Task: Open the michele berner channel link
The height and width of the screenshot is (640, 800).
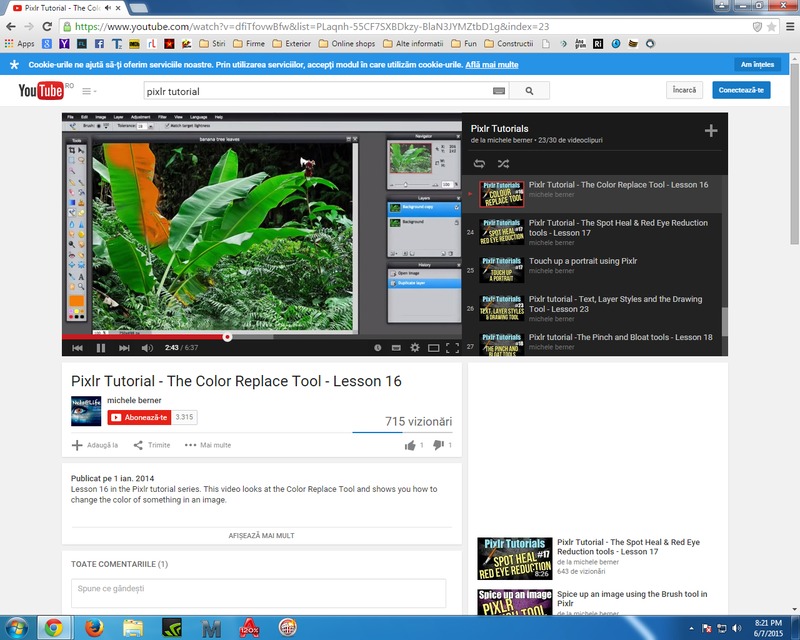Action: click(134, 401)
